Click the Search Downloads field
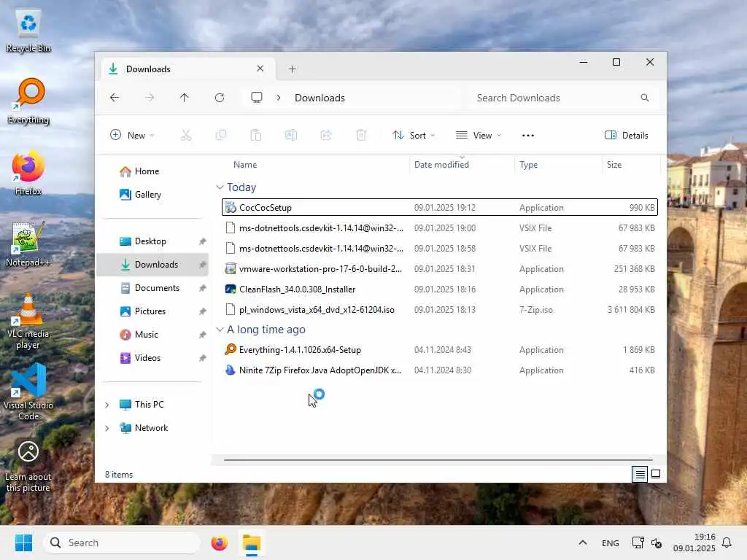Screen dimensions: 747x560 pyautogui.click(x=564, y=98)
